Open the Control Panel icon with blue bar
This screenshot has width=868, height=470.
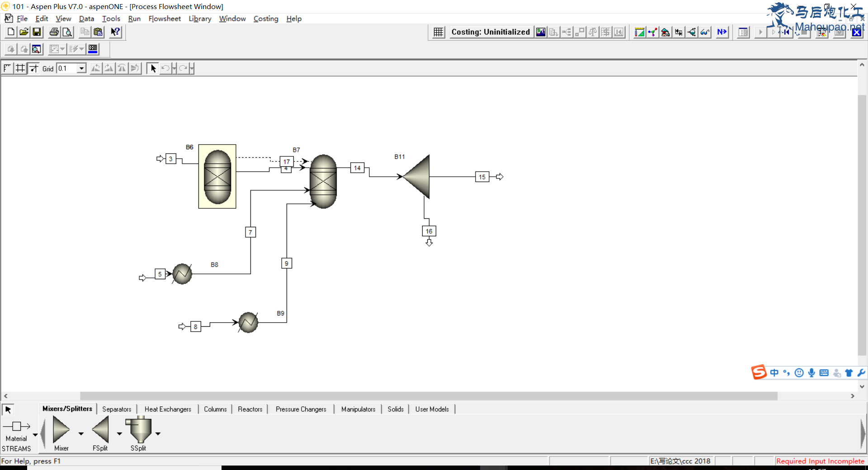click(x=93, y=49)
